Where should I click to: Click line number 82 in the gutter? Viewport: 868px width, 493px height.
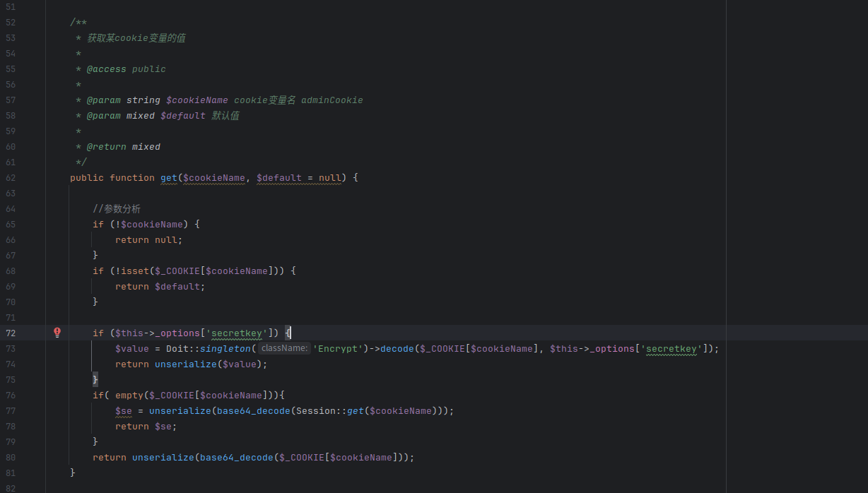[x=10, y=488]
